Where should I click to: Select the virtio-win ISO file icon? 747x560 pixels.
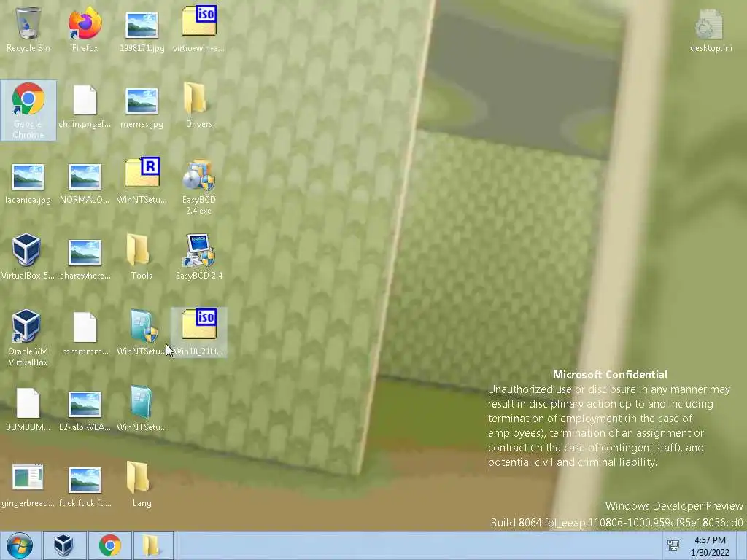[198, 29]
